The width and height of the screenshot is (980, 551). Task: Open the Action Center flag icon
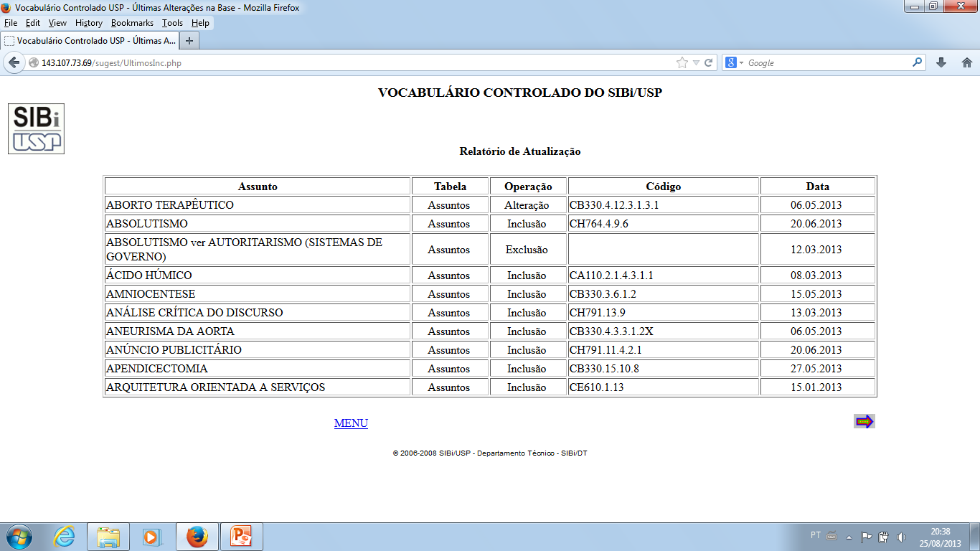(867, 537)
